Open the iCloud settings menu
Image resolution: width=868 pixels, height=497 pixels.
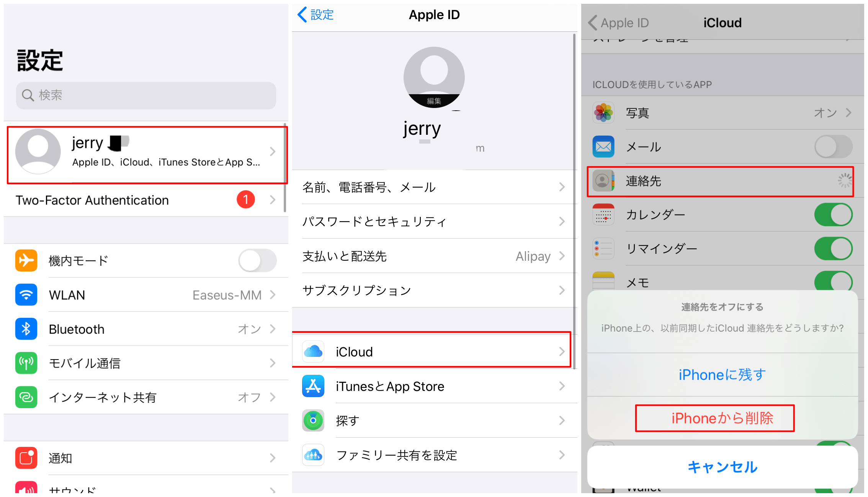coord(433,351)
